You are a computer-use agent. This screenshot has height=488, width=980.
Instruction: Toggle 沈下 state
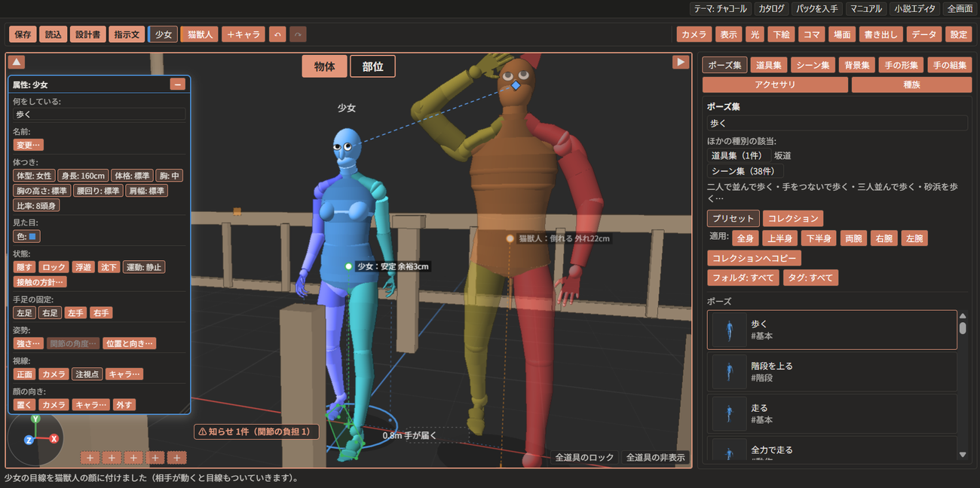point(109,267)
